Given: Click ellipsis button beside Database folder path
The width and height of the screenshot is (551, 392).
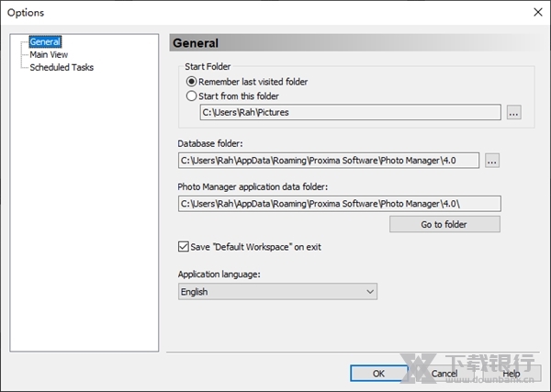Looking at the screenshot, I should click(492, 162).
